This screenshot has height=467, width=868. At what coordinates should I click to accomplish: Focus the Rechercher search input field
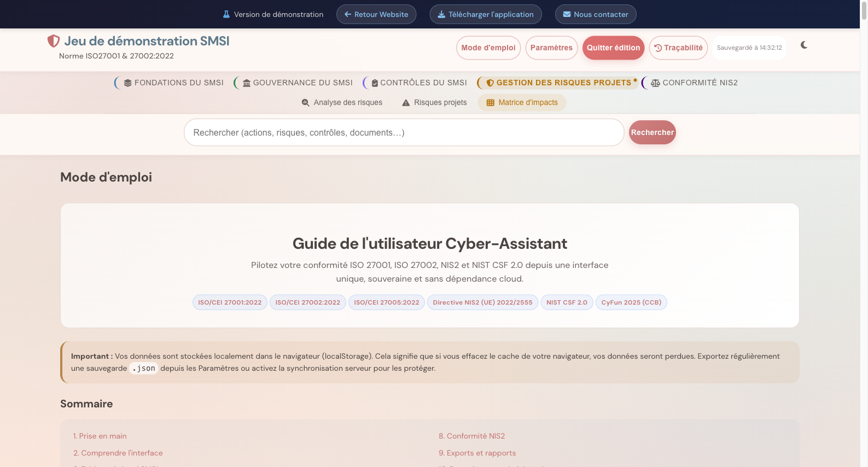tap(404, 132)
